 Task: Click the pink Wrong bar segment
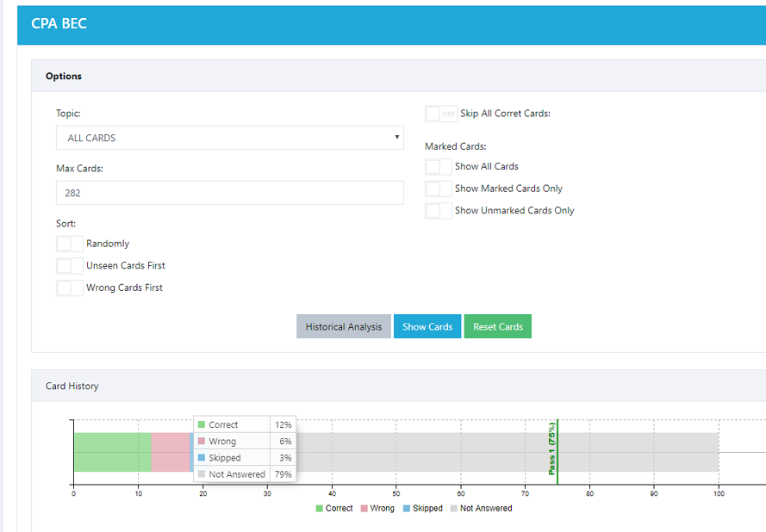[x=171, y=452]
